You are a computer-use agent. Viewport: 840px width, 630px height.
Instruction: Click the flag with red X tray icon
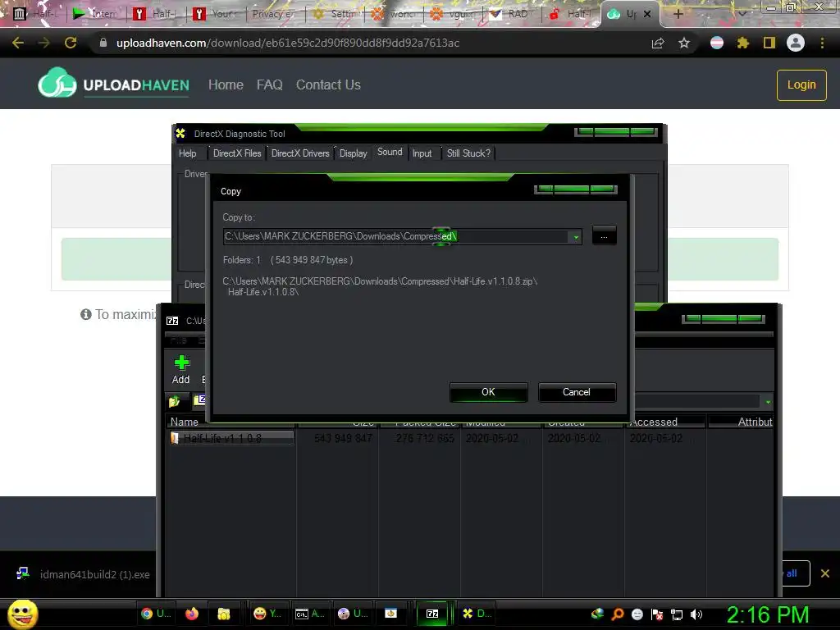click(657, 614)
